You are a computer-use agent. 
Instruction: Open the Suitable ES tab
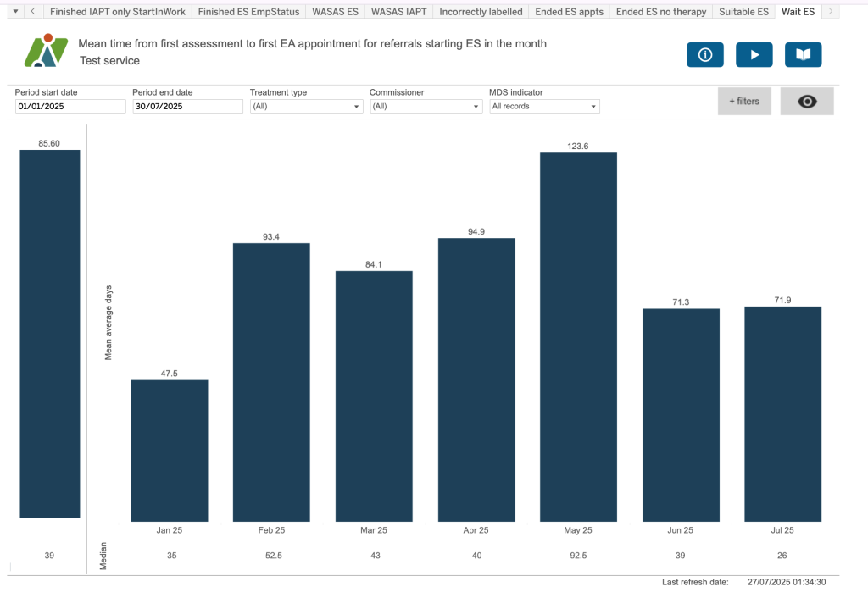744,12
